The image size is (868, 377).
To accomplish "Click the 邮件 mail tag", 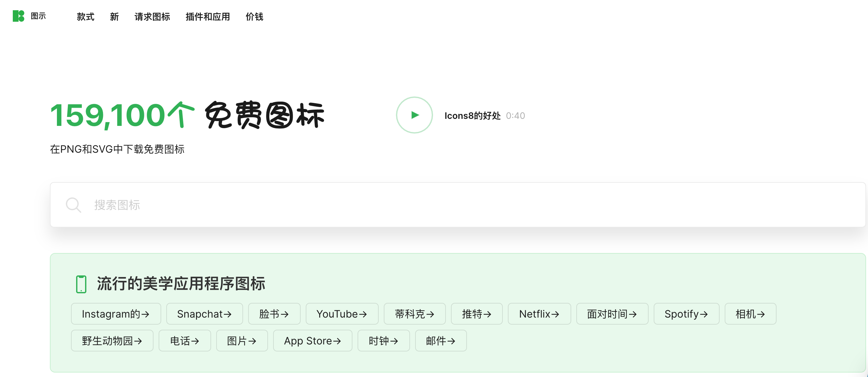I will (440, 341).
